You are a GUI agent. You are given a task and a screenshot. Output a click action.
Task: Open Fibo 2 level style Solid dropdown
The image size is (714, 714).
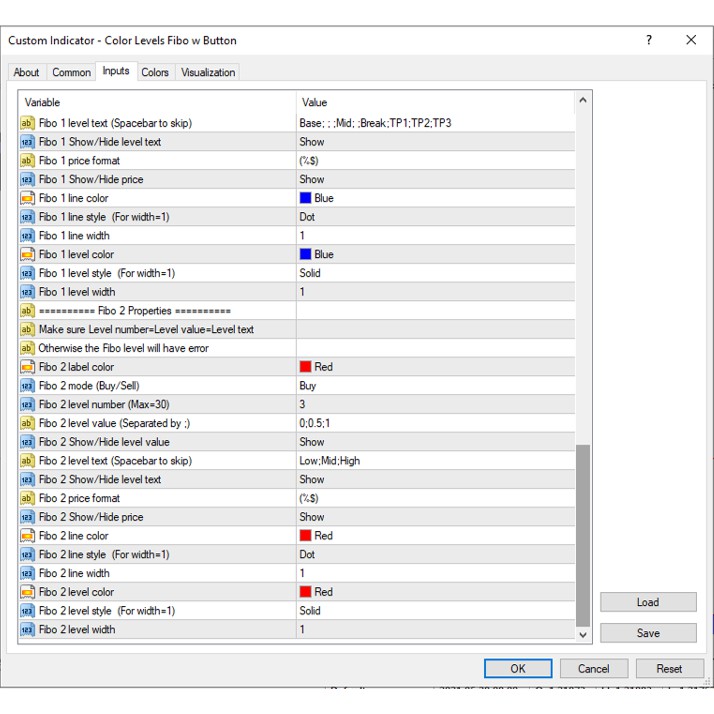(434, 611)
